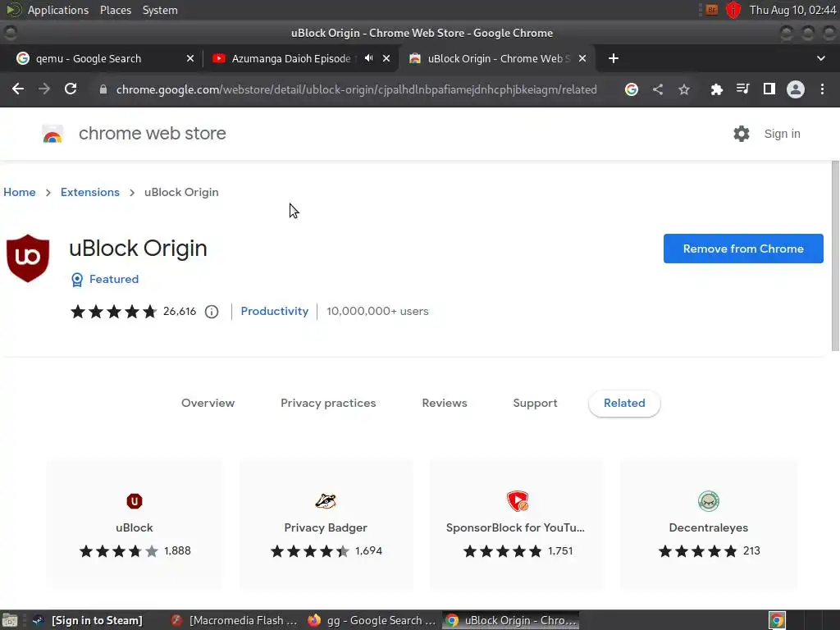Open the Applications menu
This screenshot has width=840, height=630.
[58, 10]
